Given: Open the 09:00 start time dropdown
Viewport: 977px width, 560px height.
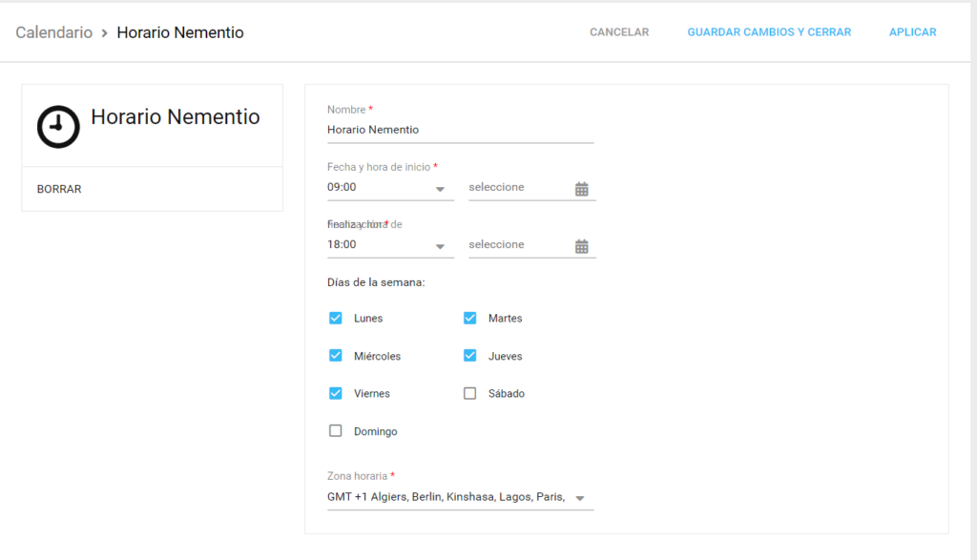Looking at the screenshot, I should [x=440, y=188].
